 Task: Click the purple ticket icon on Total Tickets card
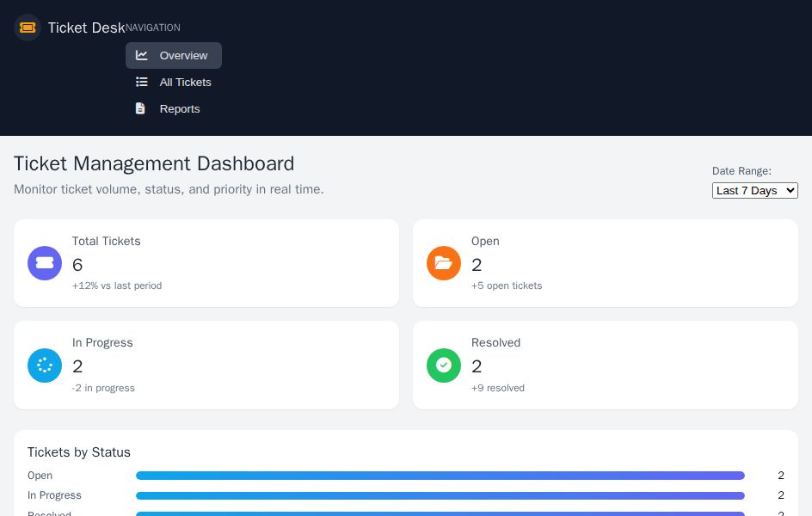coord(45,263)
